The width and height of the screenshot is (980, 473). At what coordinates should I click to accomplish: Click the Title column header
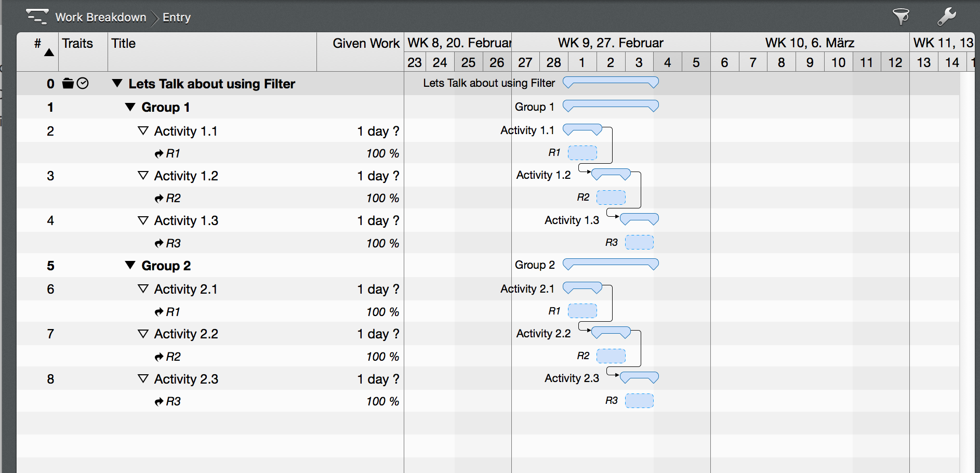pos(124,44)
